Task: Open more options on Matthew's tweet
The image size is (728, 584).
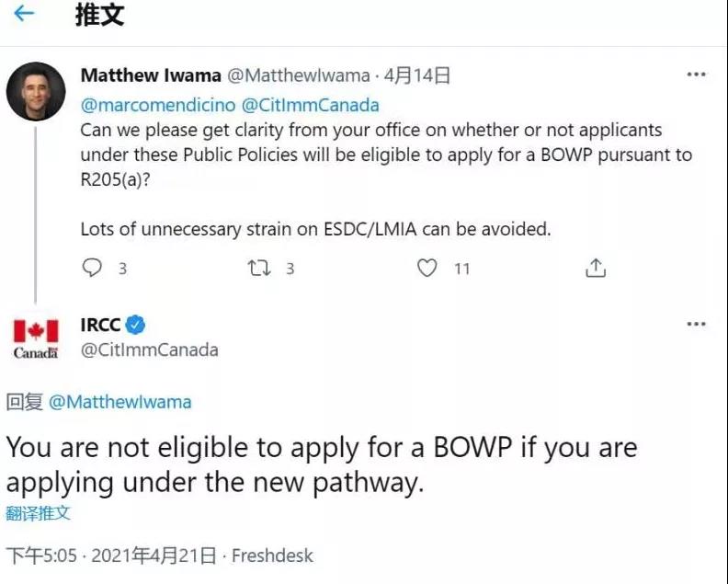Action: [697, 74]
